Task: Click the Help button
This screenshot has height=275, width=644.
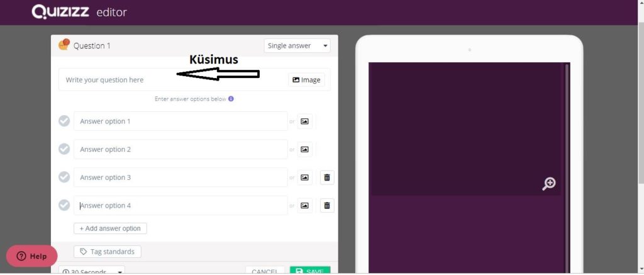Action: [31, 256]
